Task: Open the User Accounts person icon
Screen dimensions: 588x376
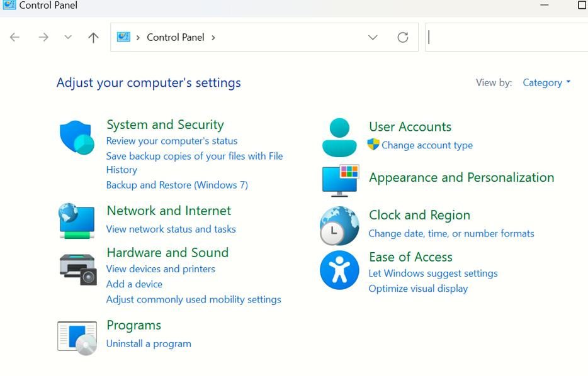Action: coord(339,138)
